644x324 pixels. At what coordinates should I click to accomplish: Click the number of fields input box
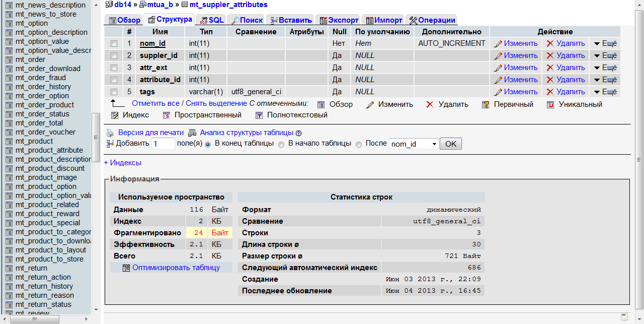[x=163, y=144]
